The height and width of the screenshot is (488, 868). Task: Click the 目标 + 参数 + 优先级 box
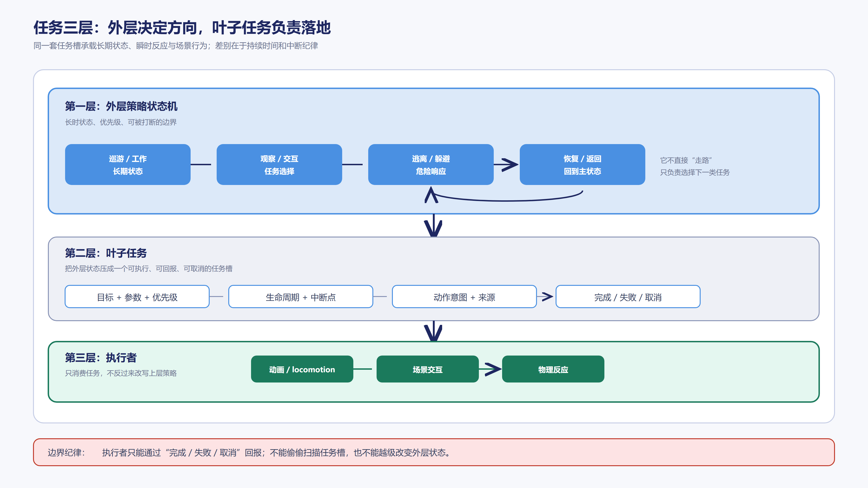pyautogui.click(x=137, y=297)
